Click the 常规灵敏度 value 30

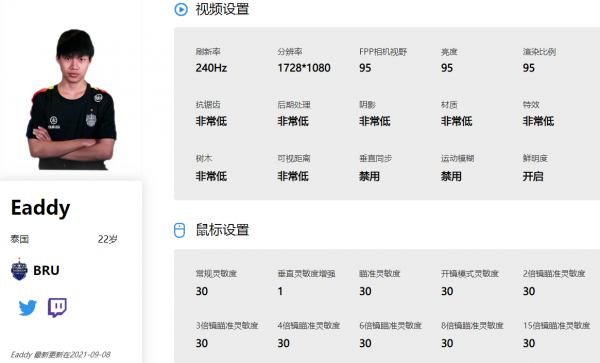[x=202, y=291]
